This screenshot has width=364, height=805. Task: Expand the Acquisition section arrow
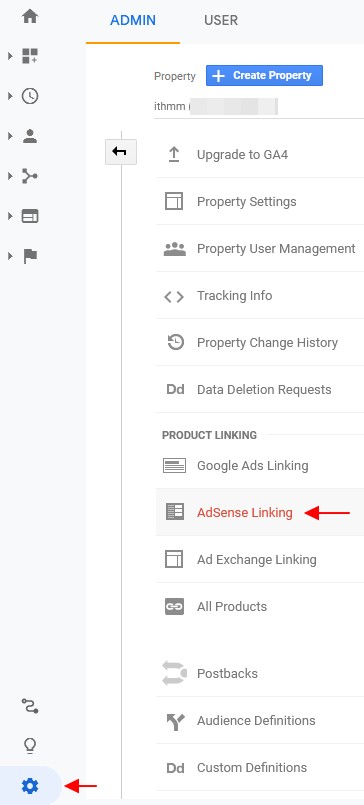click(10, 176)
